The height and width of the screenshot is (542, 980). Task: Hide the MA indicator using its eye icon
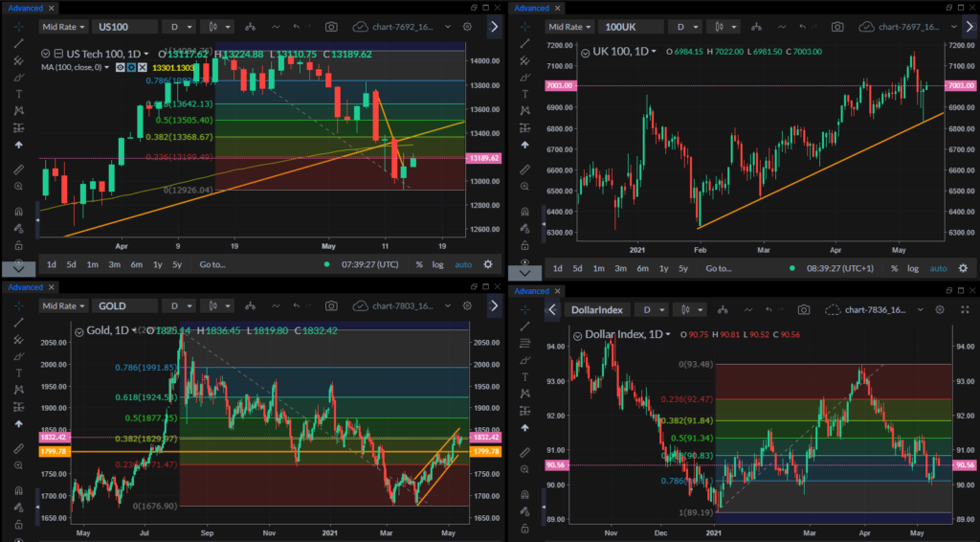pyautogui.click(x=120, y=68)
